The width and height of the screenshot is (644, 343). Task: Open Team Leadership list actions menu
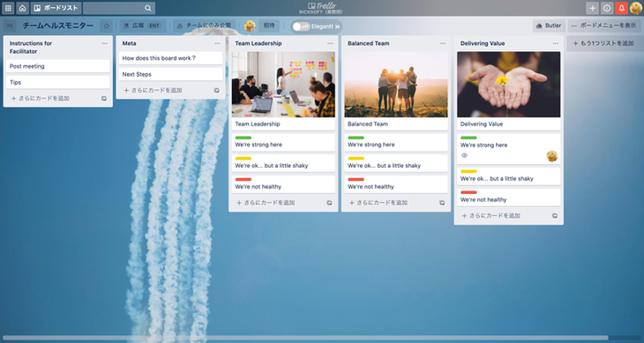(x=330, y=43)
